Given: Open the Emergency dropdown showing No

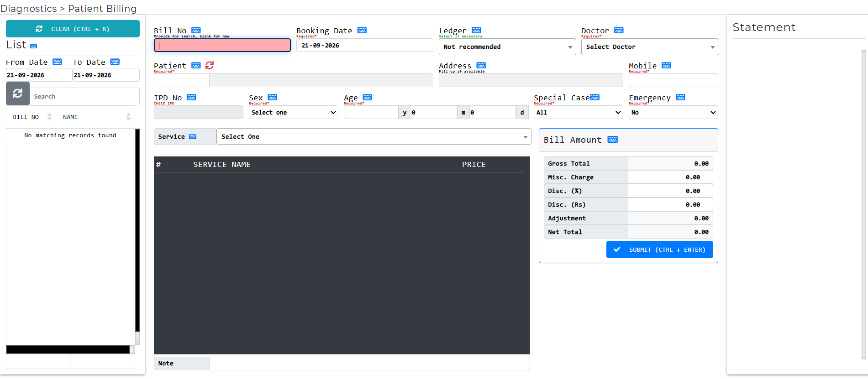Looking at the screenshot, I should pos(673,113).
